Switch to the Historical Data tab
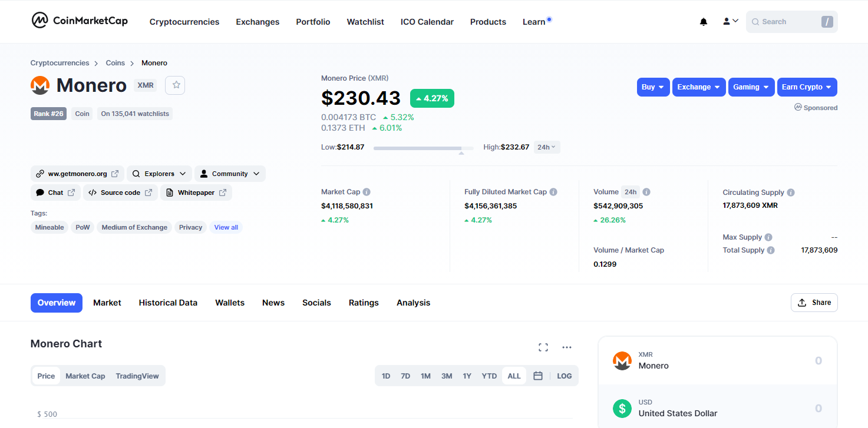Viewport: 868px width, 428px height. [168, 303]
